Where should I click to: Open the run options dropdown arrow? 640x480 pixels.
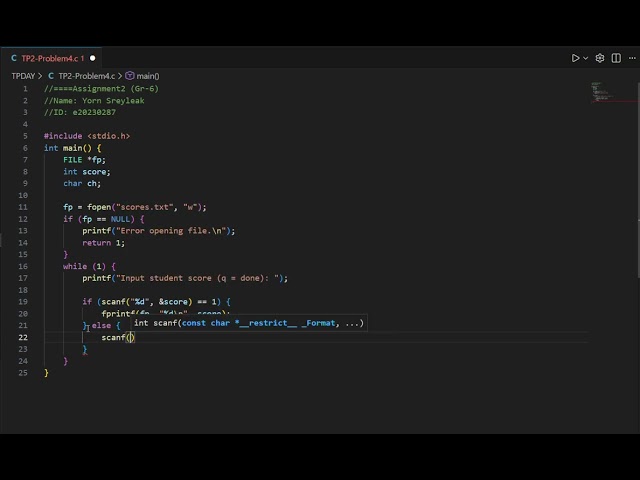point(587,58)
